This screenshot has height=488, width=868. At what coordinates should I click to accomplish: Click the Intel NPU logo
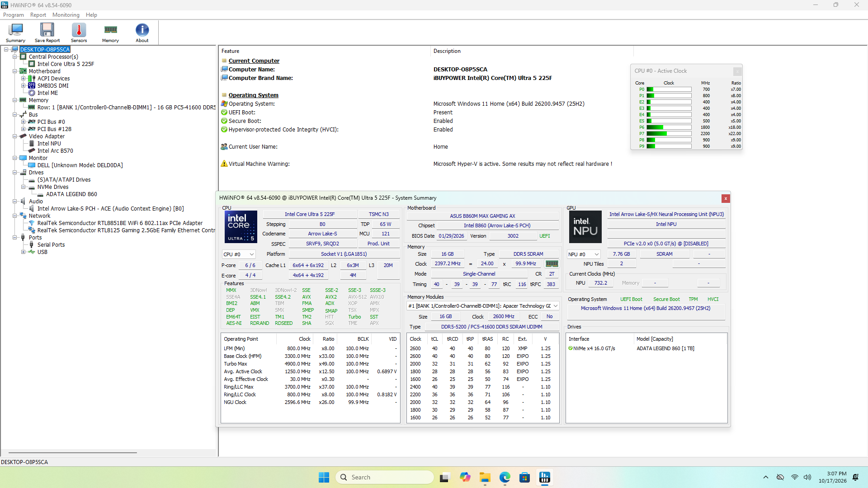click(585, 227)
